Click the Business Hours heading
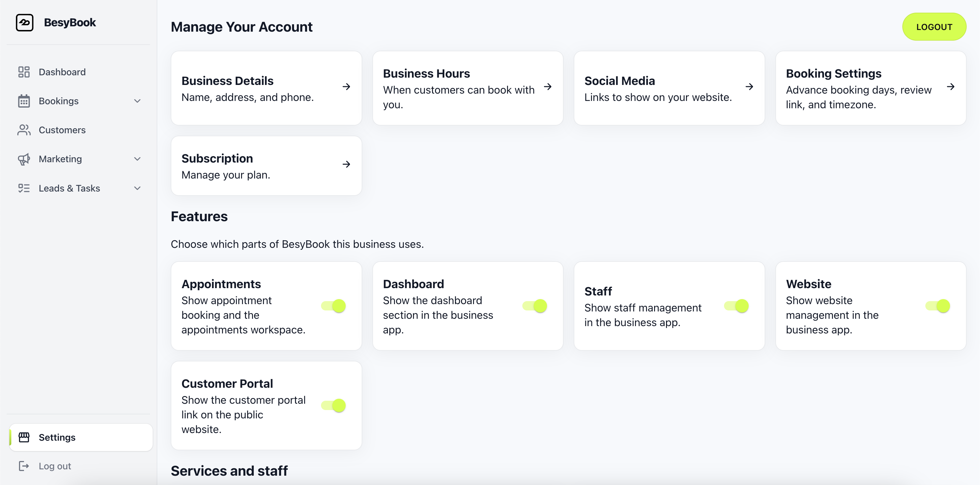980x485 pixels. (426, 73)
